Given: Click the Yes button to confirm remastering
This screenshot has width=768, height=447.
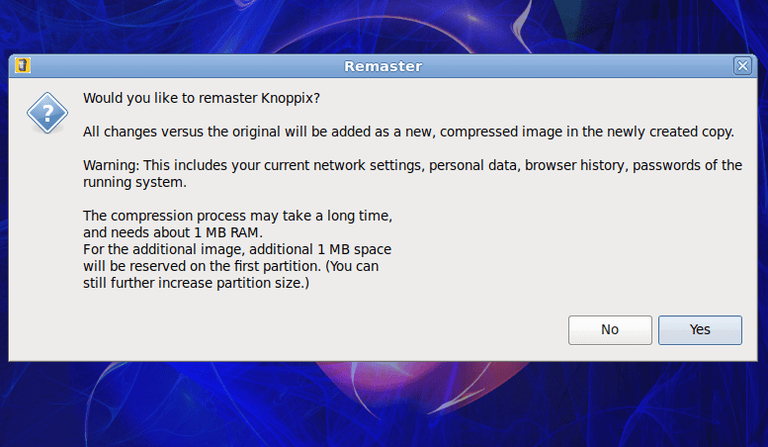Looking at the screenshot, I should click(699, 330).
